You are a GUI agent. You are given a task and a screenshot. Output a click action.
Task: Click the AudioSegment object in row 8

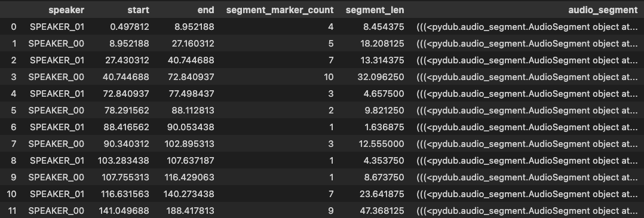[528, 161]
